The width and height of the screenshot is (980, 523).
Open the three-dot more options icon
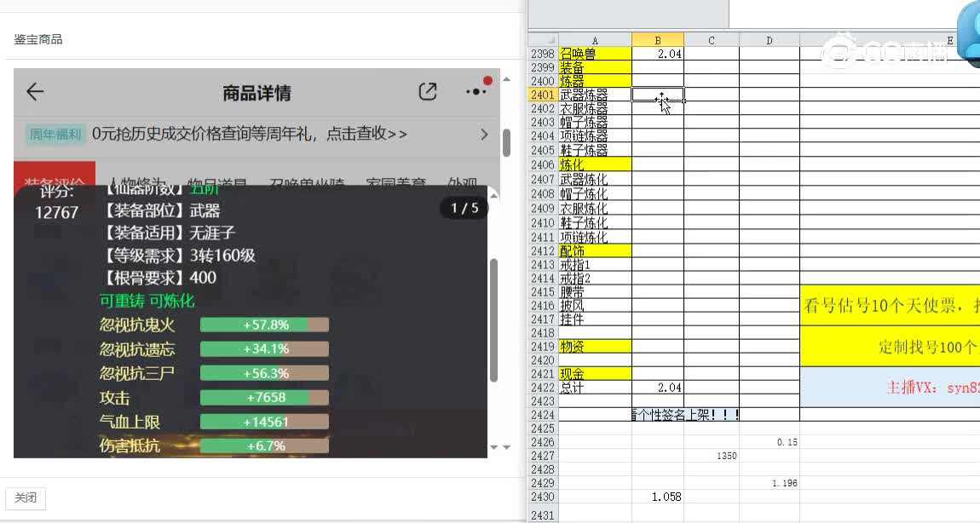(x=475, y=94)
